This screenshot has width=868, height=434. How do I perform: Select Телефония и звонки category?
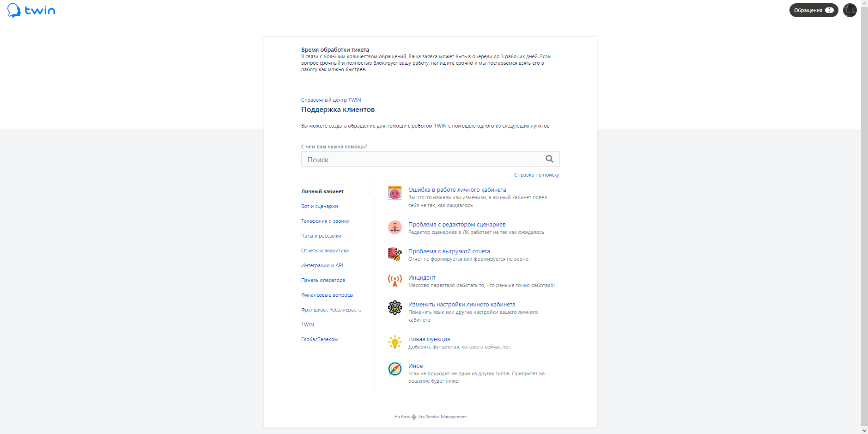coord(325,221)
